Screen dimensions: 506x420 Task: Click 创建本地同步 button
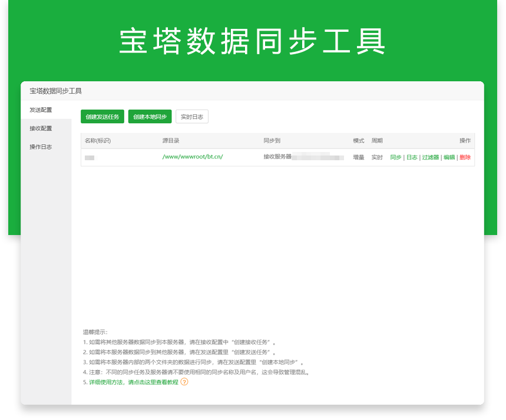pyautogui.click(x=150, y=117)
